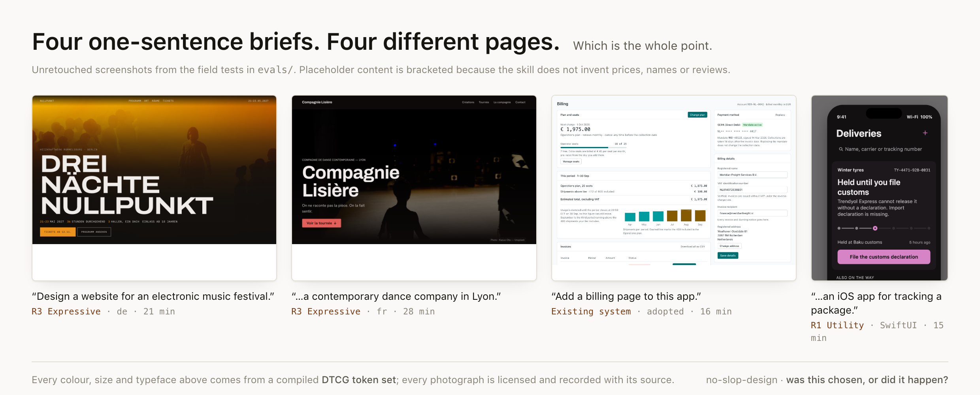Open the contemporary dance company screenshot
Viewport: 980px width, 395px height.
[x=414, y=188]
